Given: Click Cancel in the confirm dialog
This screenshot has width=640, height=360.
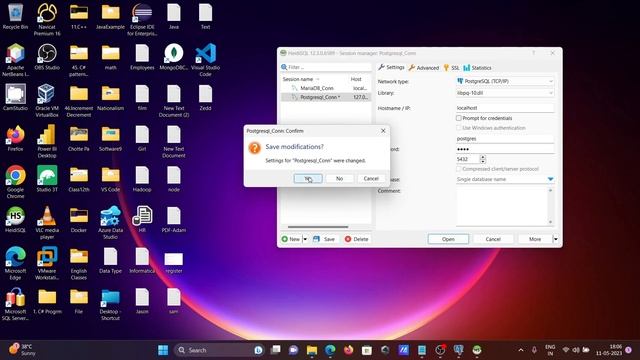Looking at the screenshot, I should pyautogui.click(x=371, y=178).
